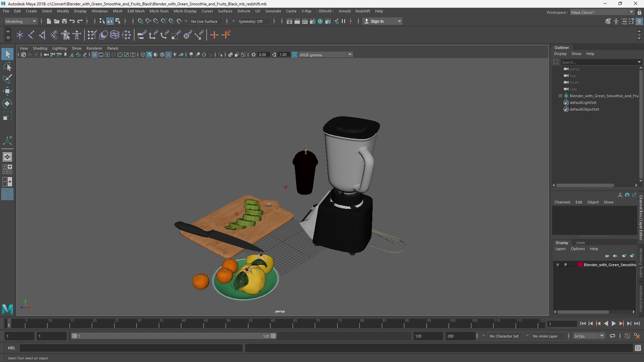Screen dimensions: 644x362
Task: Toggle viewport grid display button
Action: pyautogui.click(x=95, y=55)
